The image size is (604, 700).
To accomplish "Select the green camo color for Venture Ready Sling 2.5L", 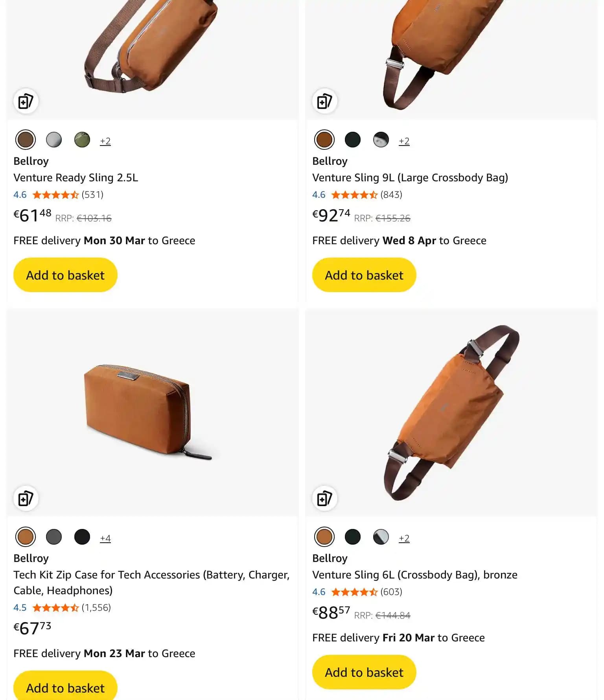I will click(x=82, y=140).
